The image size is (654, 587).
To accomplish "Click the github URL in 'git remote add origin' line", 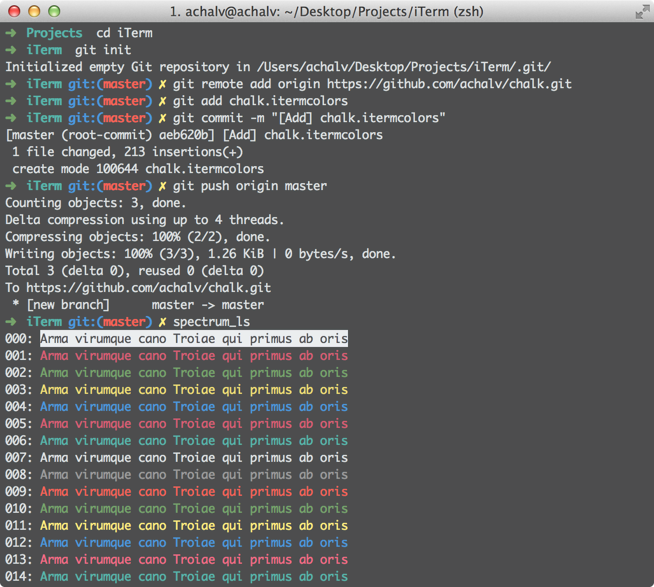I will click(449, 84).
